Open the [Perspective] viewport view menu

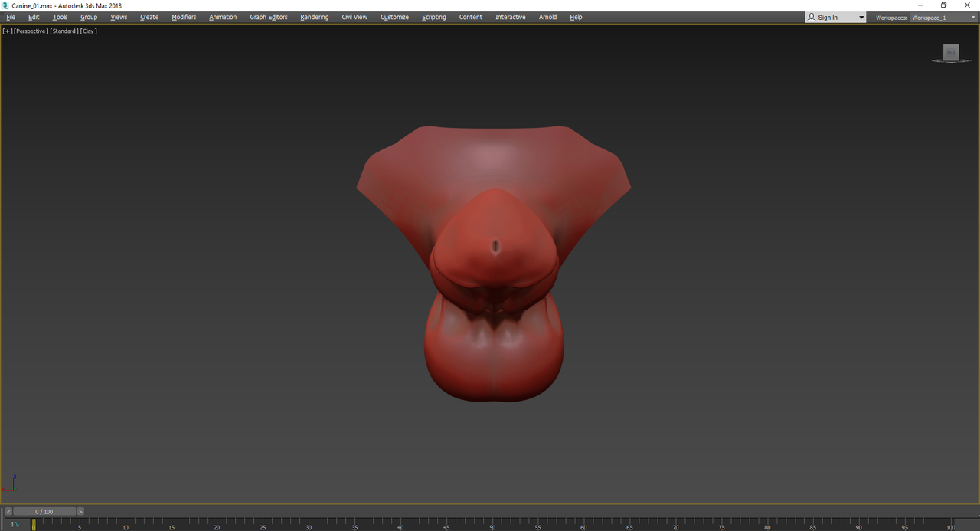31,31
